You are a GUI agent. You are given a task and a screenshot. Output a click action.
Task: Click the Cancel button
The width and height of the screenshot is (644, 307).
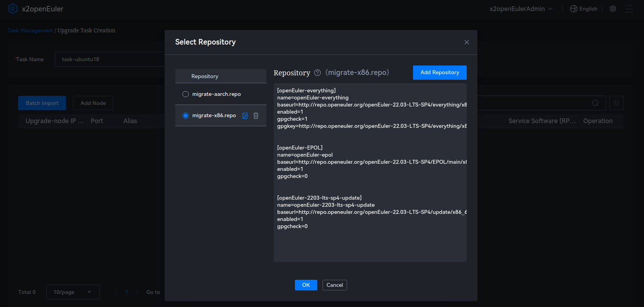point(334,285)
